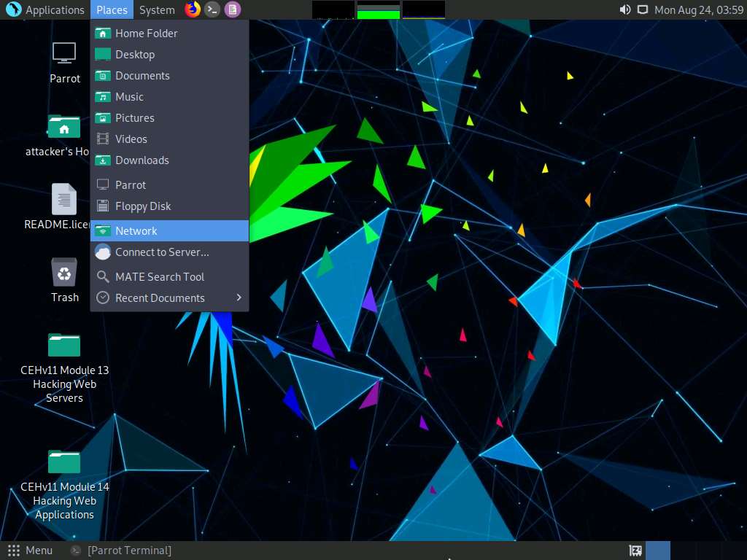
Task: Click the grid icon next to Menu
Action: point(14,551)
